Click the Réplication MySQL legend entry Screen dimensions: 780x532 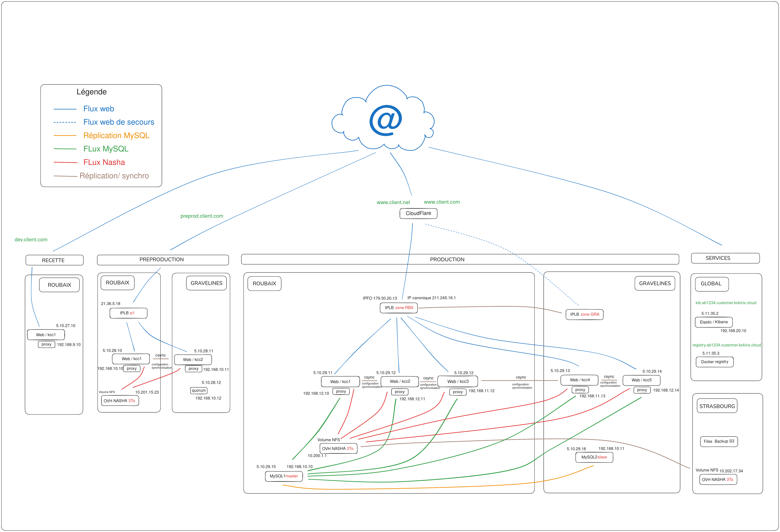pyautogui.click(x=116, y=135)
